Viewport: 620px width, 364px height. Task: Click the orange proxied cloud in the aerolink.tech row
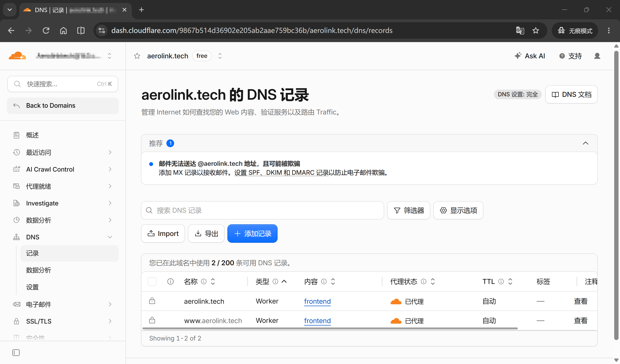pyautogui.click(x=396, y=302)
